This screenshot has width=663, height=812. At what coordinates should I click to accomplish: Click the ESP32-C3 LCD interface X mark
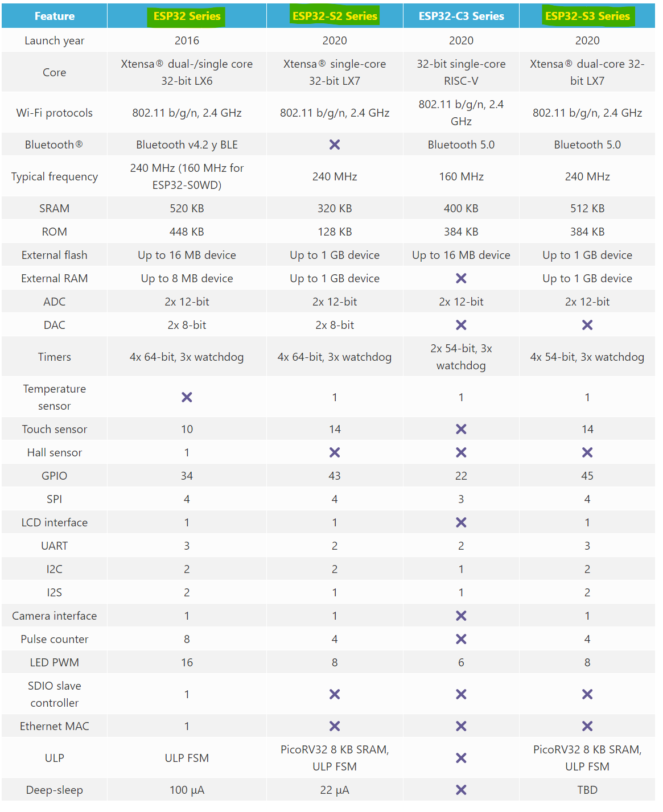[x=461, y=522]
